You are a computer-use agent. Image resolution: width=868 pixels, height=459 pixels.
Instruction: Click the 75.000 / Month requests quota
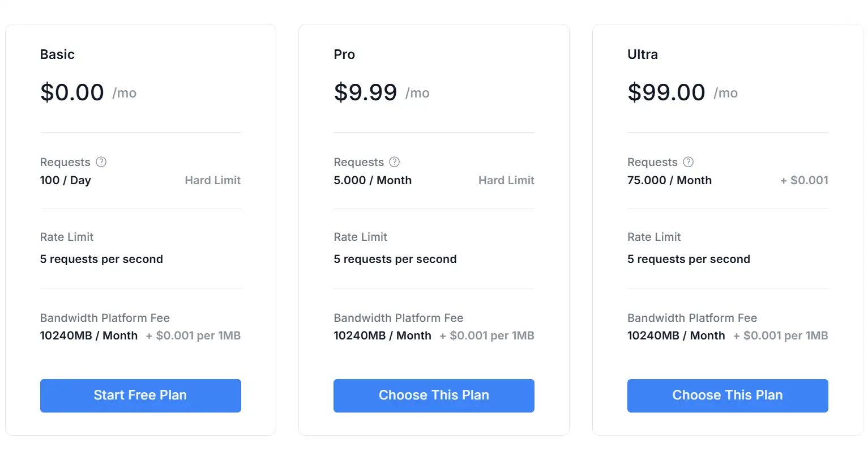pos(669,180)
